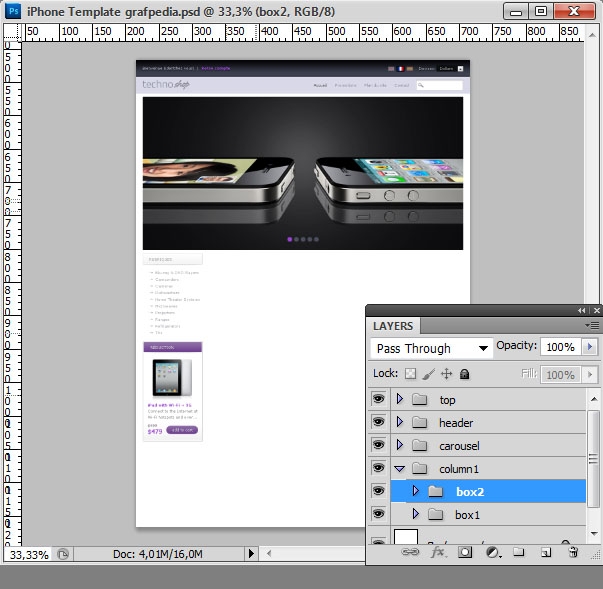
Task: Click folder icon of header group
Action: tap(420, 423)
